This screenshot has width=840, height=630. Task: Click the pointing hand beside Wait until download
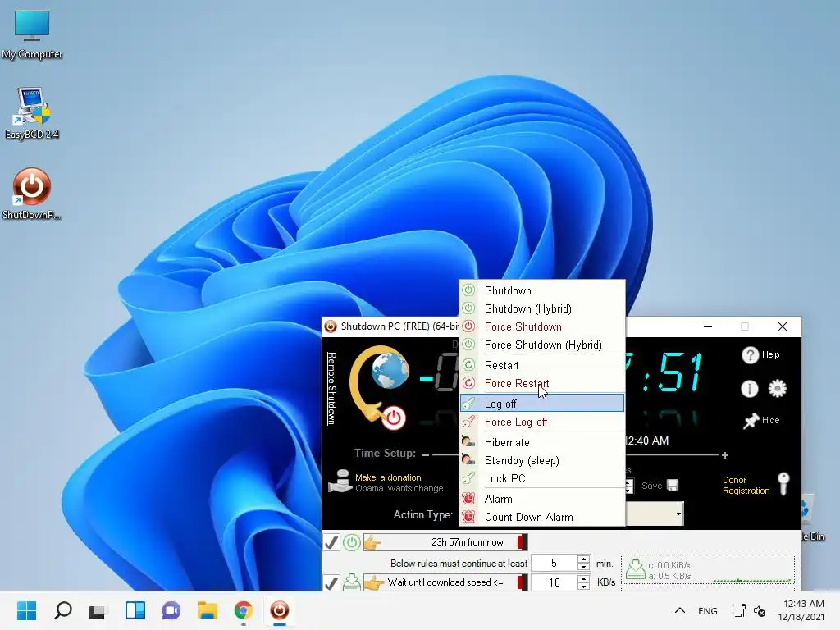pyautogui.click(x=373, y=582)
